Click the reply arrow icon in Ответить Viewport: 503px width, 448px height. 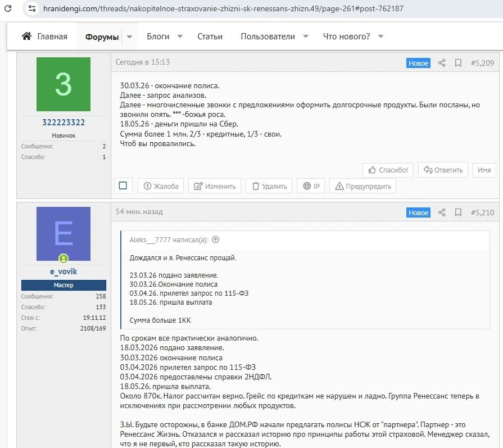tap(428, 169)
